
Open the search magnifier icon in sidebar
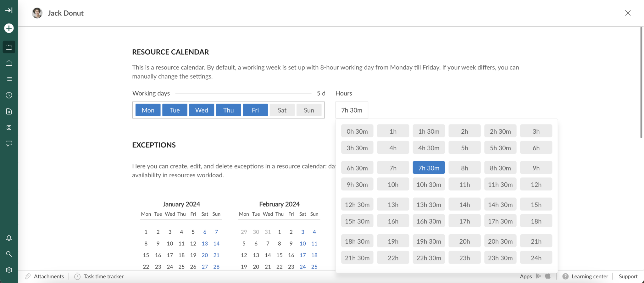tap(9, 254)
